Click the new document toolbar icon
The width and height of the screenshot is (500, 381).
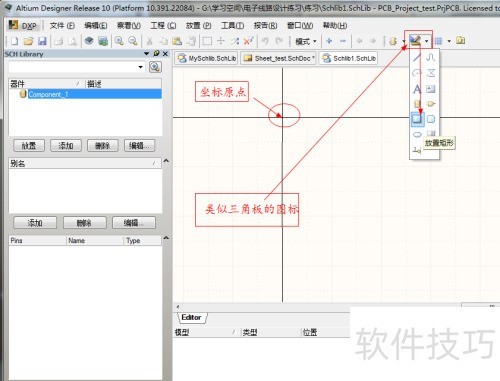pos(14,41)
